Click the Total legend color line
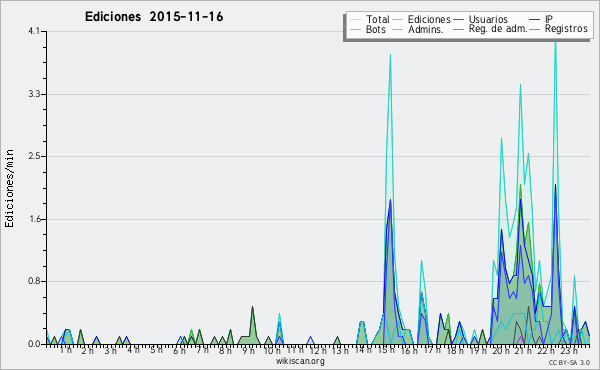Viewport: 600px width, 370px height. [355, 20]
